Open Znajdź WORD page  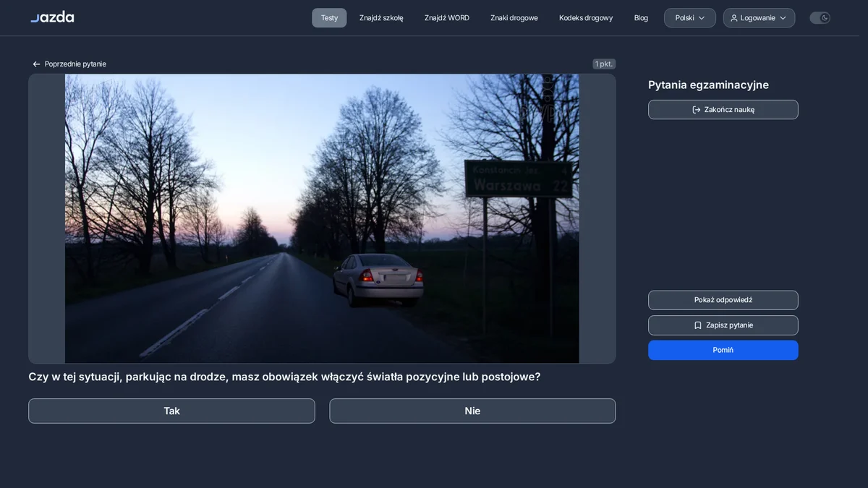[447, 18]
